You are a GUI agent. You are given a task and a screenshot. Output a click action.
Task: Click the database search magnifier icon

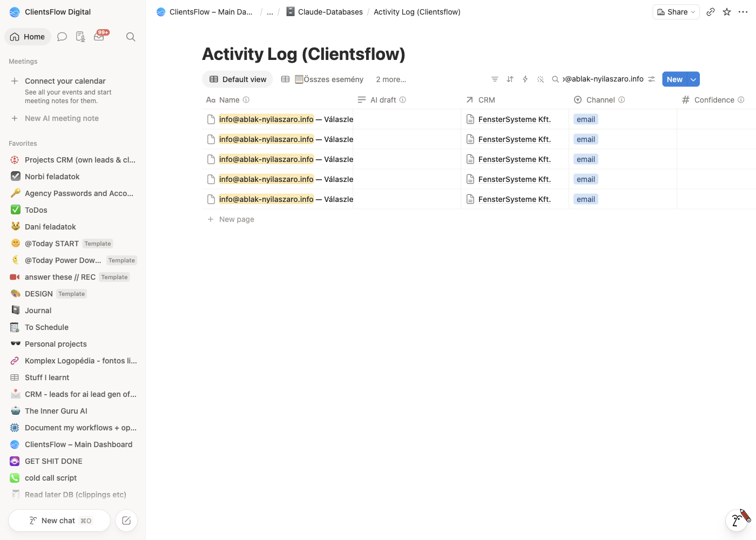[x=555, y=79]
